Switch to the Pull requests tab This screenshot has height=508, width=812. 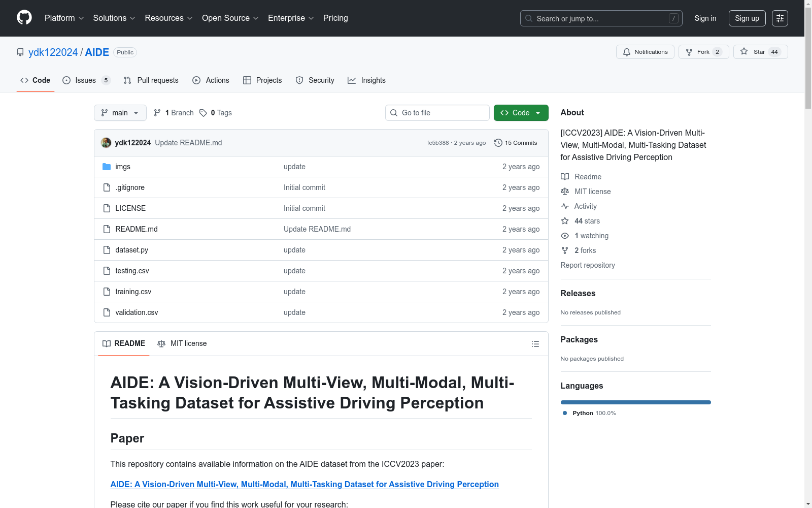[151, 80]
